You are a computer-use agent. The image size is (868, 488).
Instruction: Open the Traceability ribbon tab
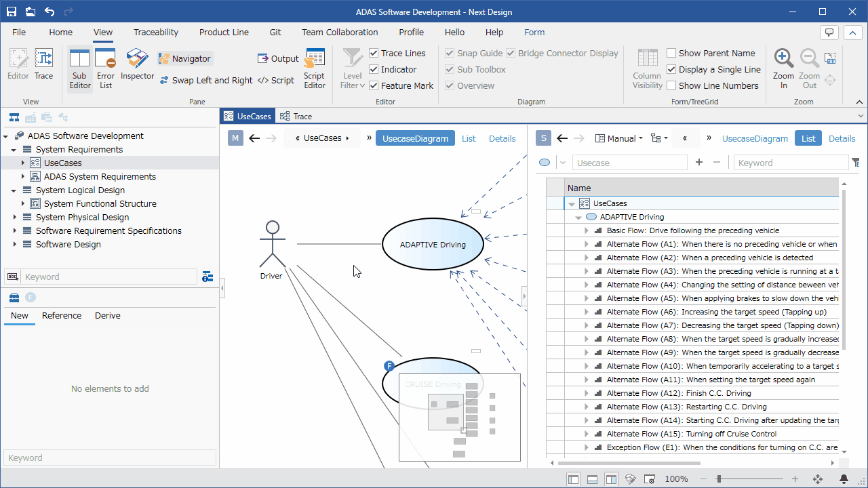pos(156,32)
